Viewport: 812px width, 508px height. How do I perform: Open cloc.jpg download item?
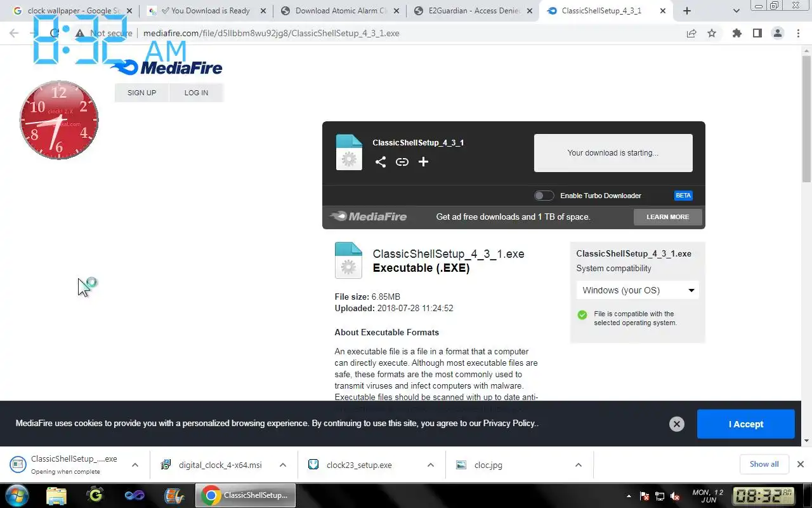[480, 465]
